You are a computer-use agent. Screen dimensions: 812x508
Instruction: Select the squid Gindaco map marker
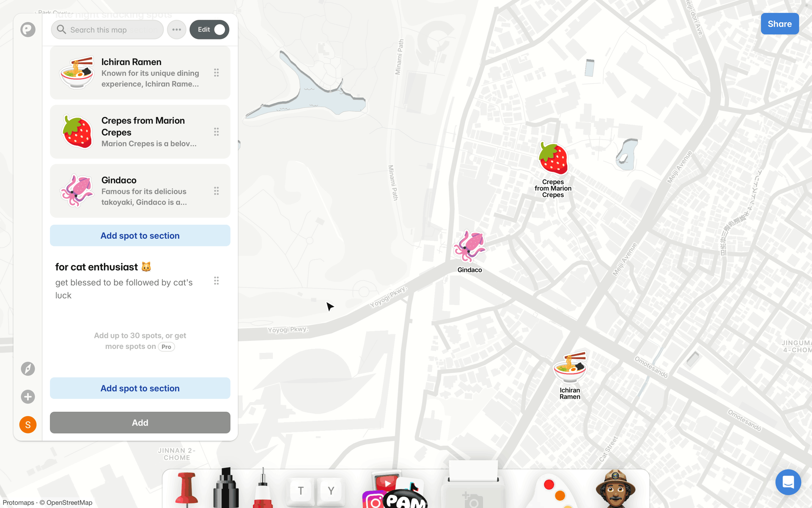click(x=469, y=246)
